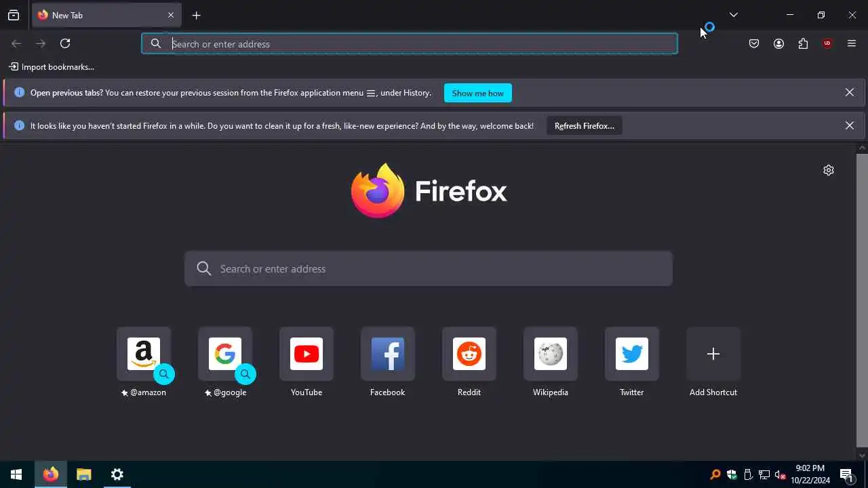Open the Firefox View icon in tab bar

(14, 15)
